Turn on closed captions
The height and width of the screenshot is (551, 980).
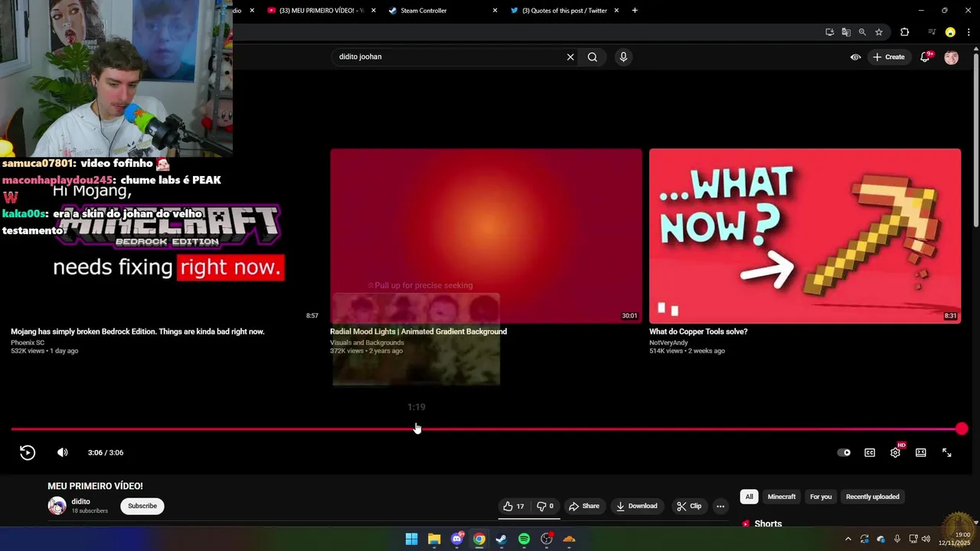870,452
